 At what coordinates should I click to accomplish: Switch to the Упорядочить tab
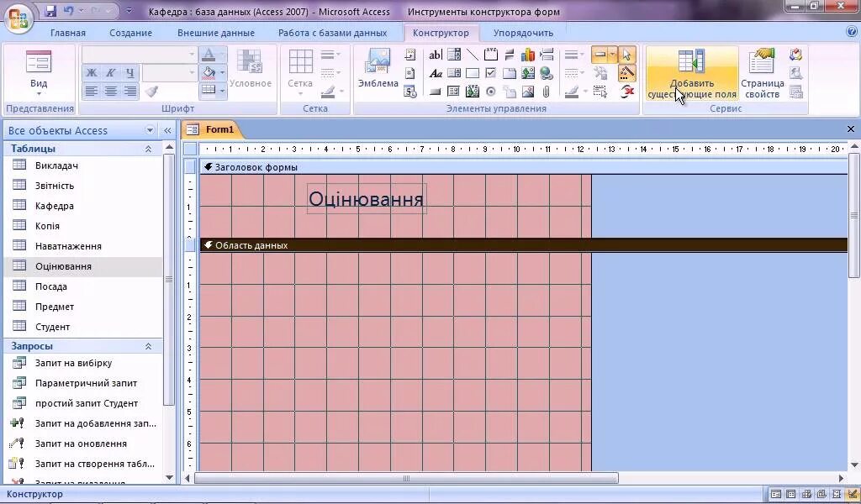pyautogui.click(x=523, y=33)
